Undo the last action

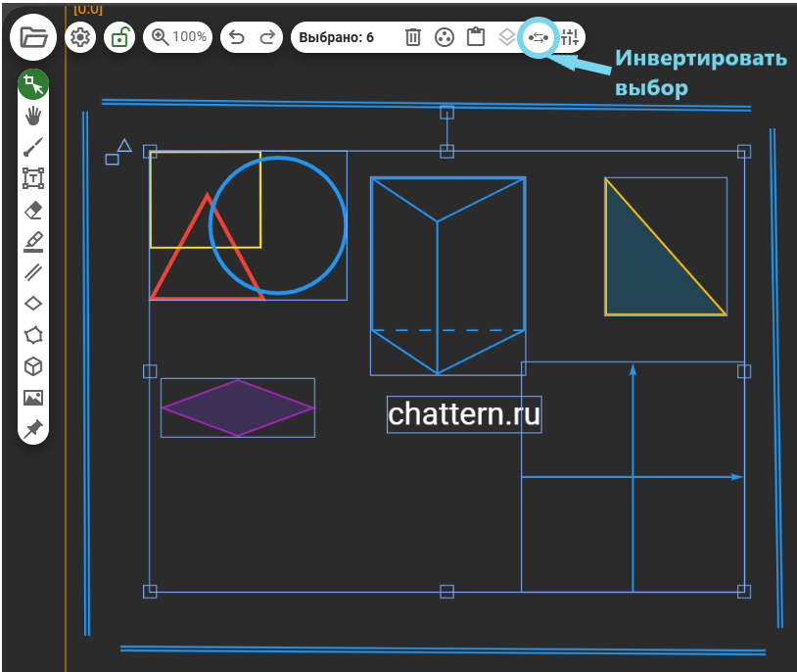[236, 38]
